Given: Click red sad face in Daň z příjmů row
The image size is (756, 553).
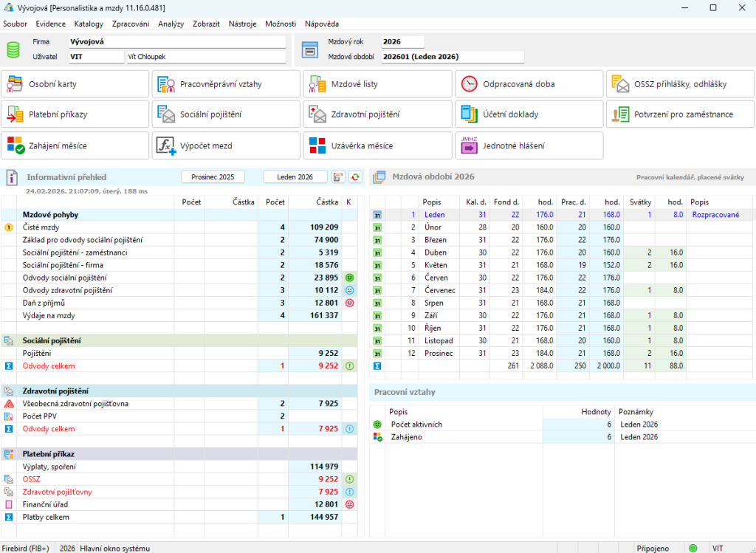Looking at the screenshot, I should [349, 302].
